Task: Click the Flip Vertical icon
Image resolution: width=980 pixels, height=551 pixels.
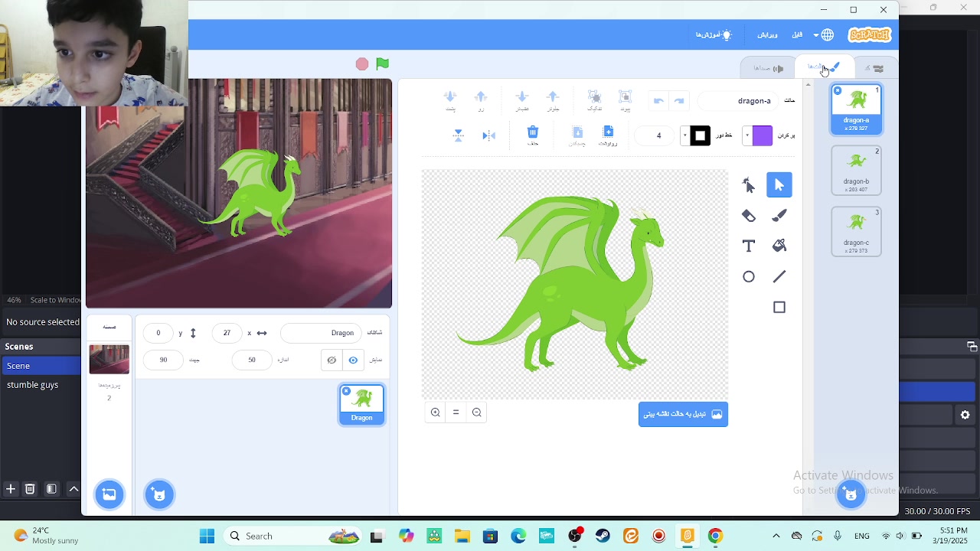Action: (x=459, y=135)
